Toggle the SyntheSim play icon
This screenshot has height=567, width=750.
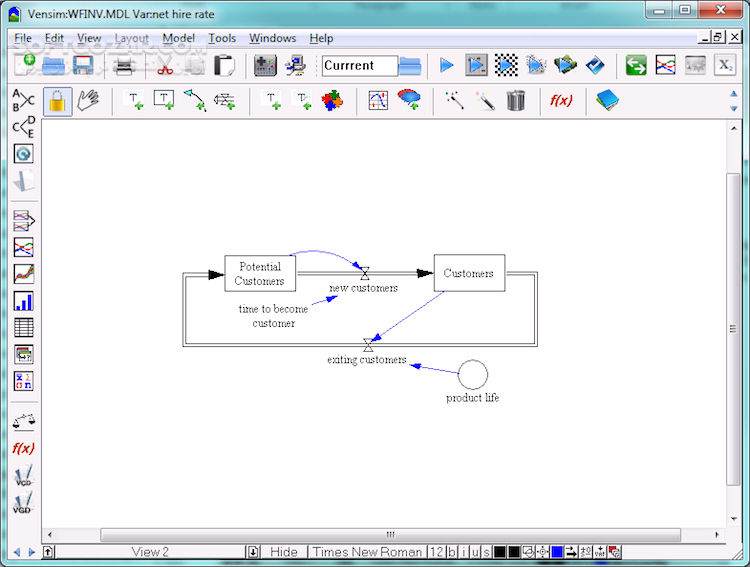coord(476,65)
